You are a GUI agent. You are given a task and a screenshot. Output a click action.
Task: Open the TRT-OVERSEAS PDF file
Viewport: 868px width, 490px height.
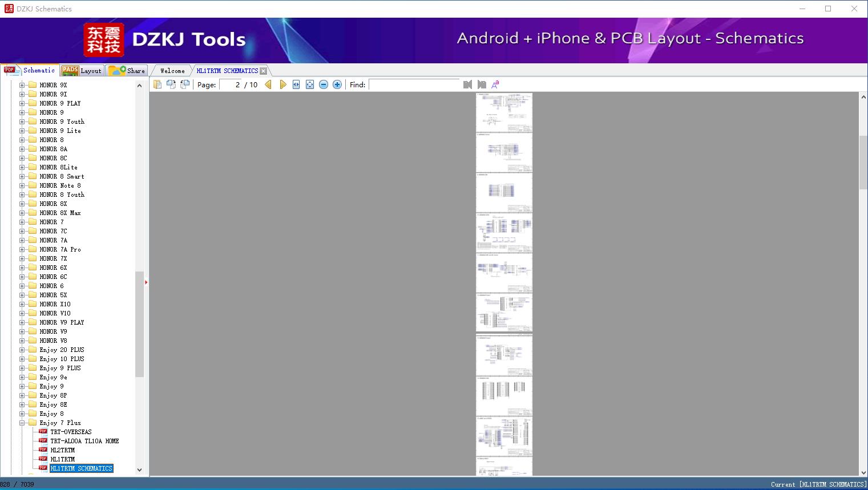pos(71,432)
